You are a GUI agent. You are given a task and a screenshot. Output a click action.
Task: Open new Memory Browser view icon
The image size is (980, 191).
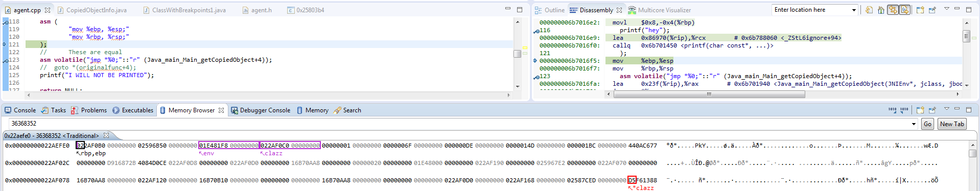click(920, 110)
